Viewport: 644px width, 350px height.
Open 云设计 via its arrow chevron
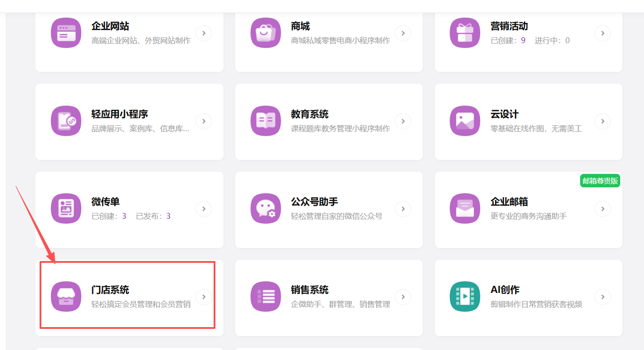tap(603, 121)
